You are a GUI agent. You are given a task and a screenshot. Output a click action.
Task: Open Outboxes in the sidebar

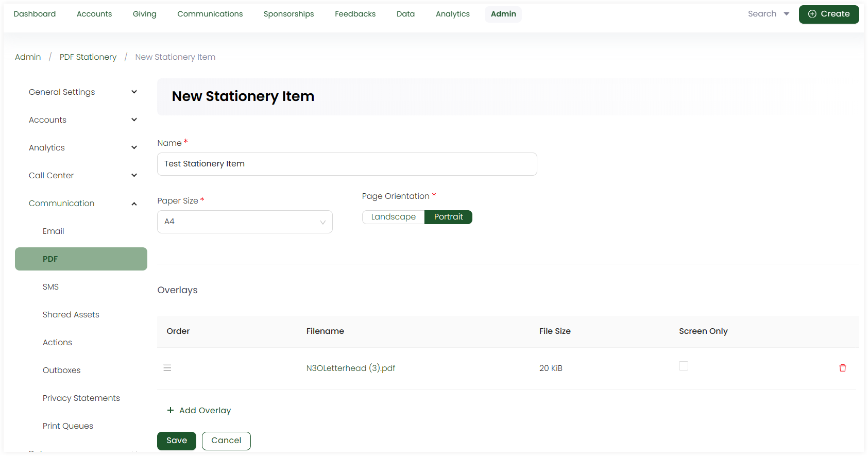tap(62, 370)
